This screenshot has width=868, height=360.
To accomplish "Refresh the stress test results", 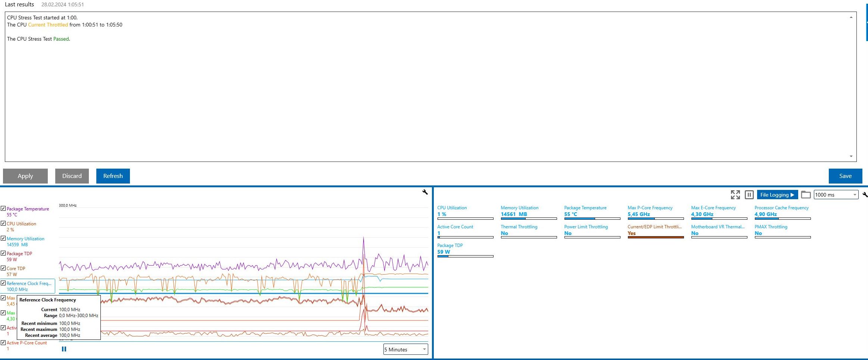I will [113, 176].
